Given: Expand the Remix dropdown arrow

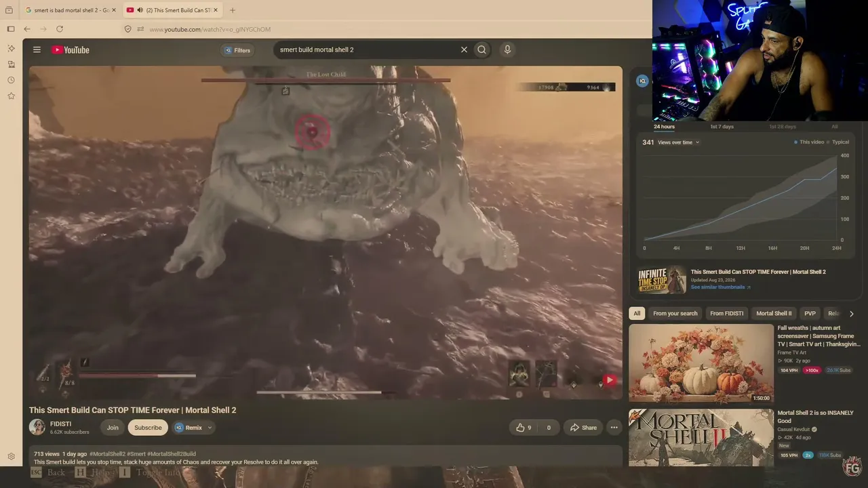Looking at the screenshot, I should tap(210, 428).
